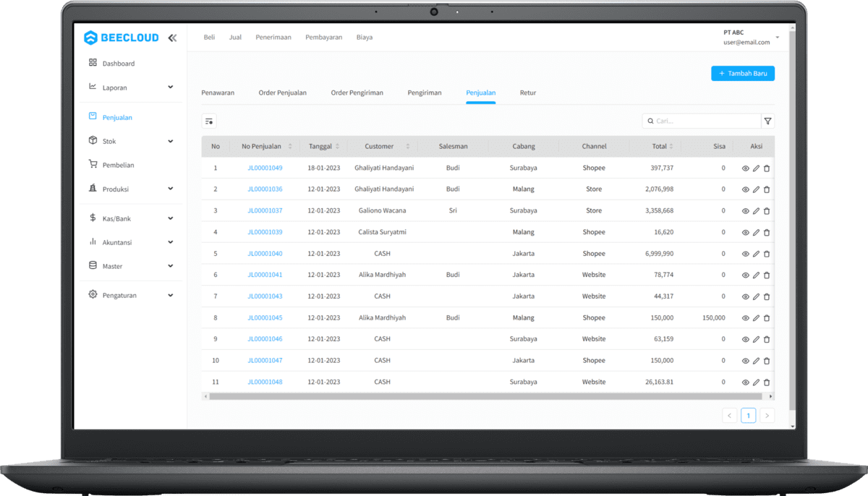Open sale link JL00001049
Screen dimensions: 868x496
[265, 168]
